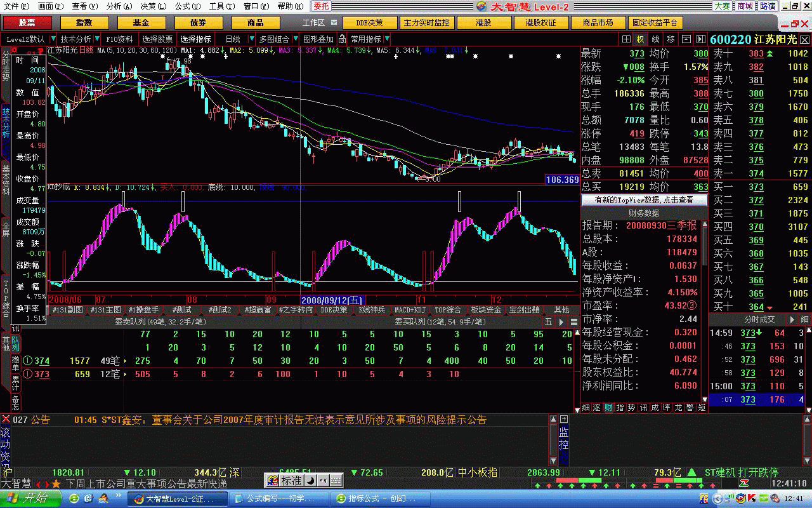Click the 监控 panel button
This screenshot has height=508, width=812.
point(563,438)
